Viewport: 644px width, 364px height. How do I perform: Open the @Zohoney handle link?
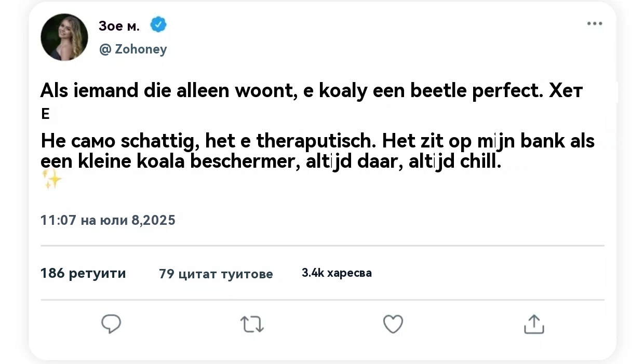(x=133, y=49)
